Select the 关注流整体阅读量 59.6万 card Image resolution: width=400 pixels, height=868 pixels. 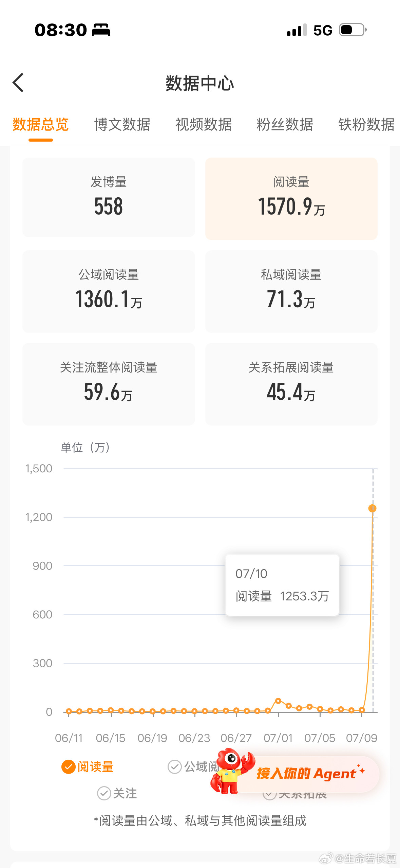pyautogui.click(x=109, y=384)
